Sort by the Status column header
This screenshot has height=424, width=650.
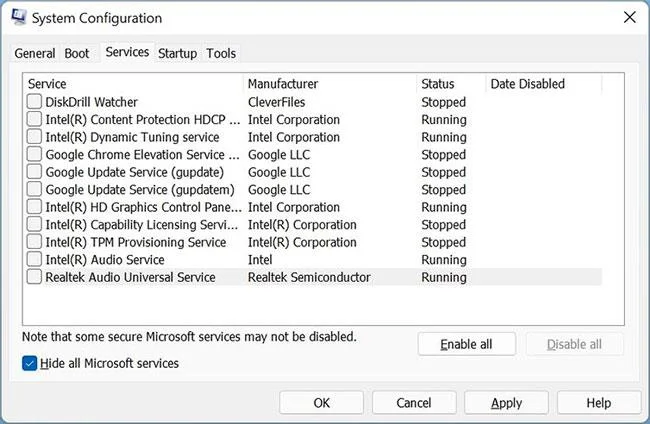pos(451,84)
